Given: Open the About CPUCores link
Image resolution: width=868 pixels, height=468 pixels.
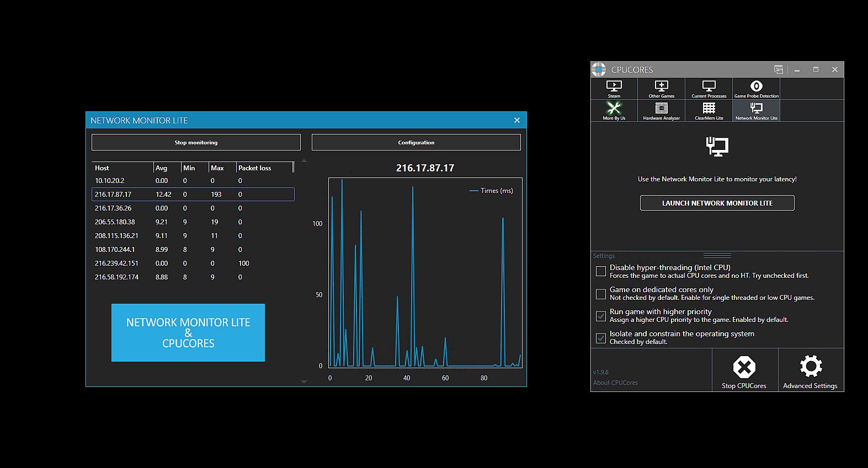Looking at the screenshot, I should point(615,383).
